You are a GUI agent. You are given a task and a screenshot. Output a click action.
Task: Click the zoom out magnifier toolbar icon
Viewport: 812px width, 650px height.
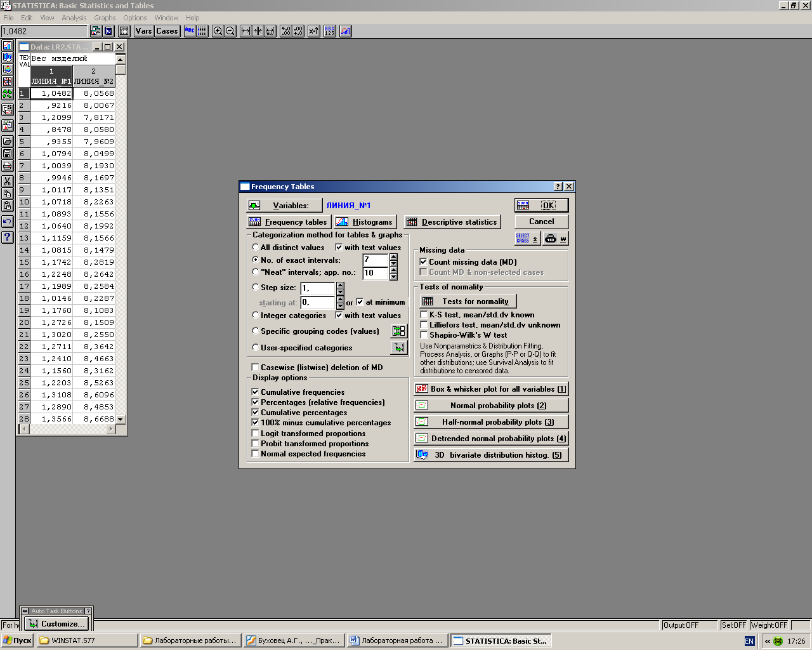[230, 30]
